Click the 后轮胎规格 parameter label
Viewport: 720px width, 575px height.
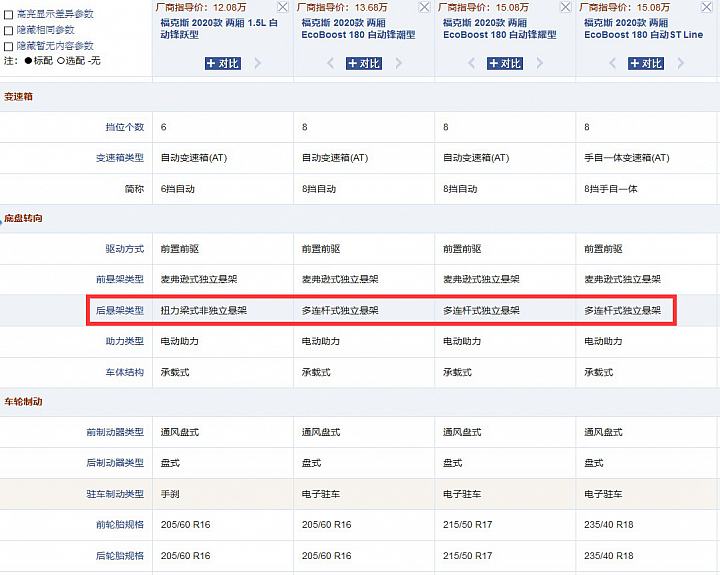click(x=120, y=556)
